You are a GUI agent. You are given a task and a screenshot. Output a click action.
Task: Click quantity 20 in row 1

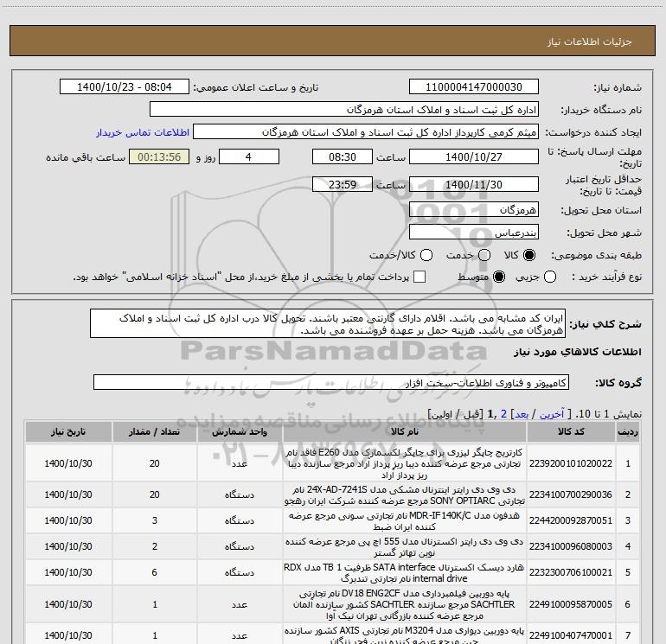(155, 463)
